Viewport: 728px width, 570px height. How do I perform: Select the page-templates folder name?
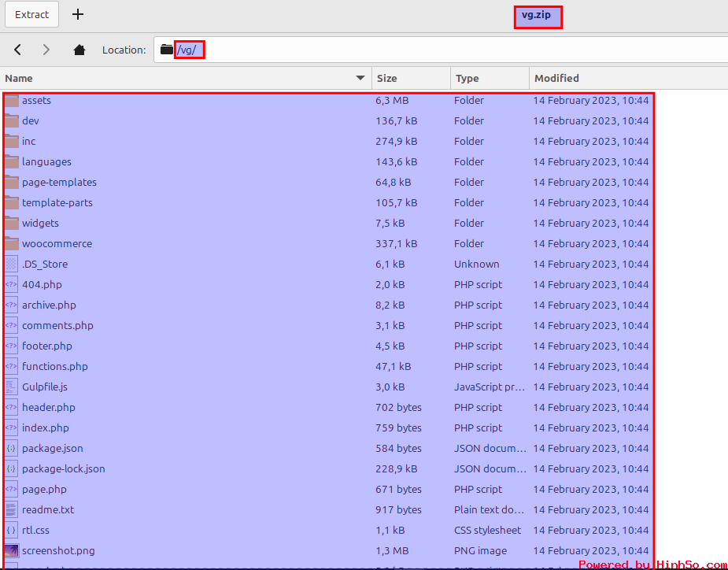click(x=60, y=182)
